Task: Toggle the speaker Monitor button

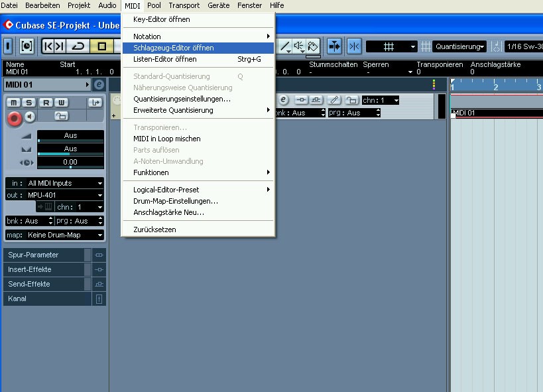Action: pyautogui.click(x=30, y=117)
